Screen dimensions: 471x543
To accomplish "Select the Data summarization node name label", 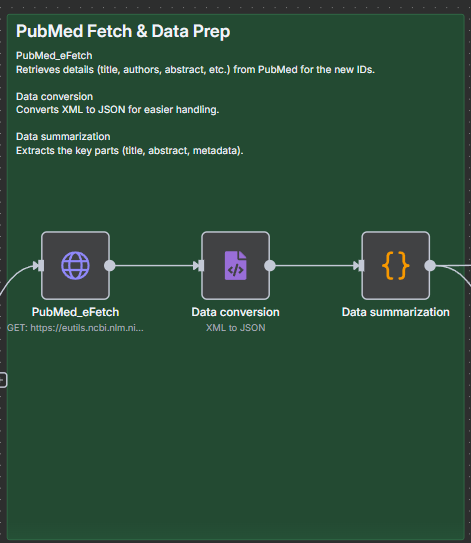I will point(396,312).
